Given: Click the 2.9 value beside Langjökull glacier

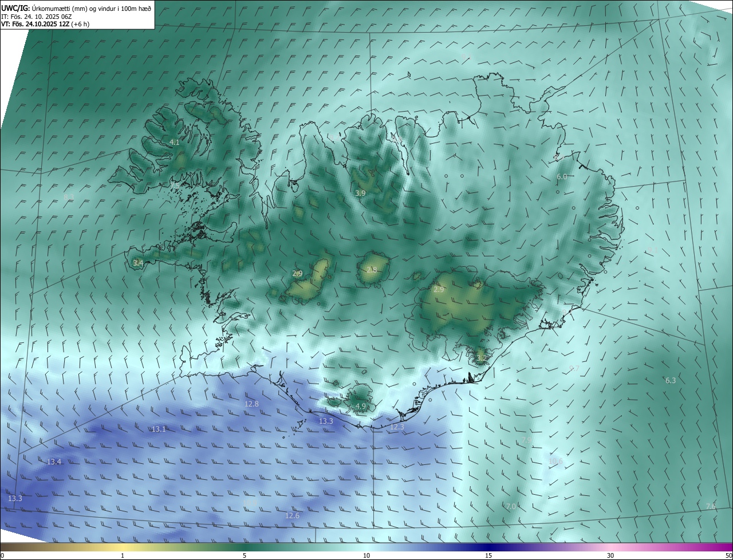Looking at the screenshot, I should coord(297,274).
